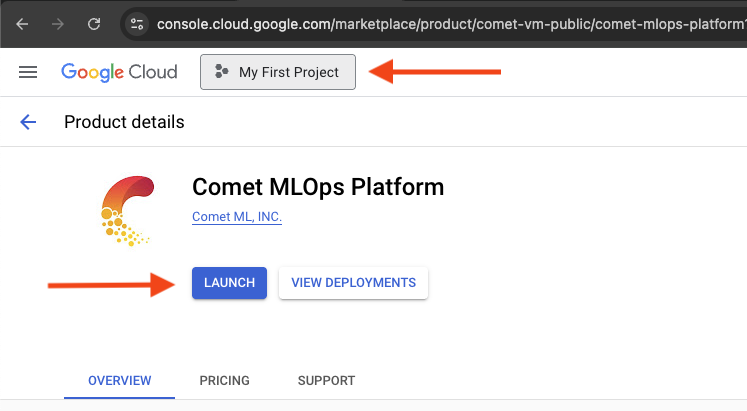Open site information icon in address bar
This screenshot has height=411, width=747.
point(138,22)
